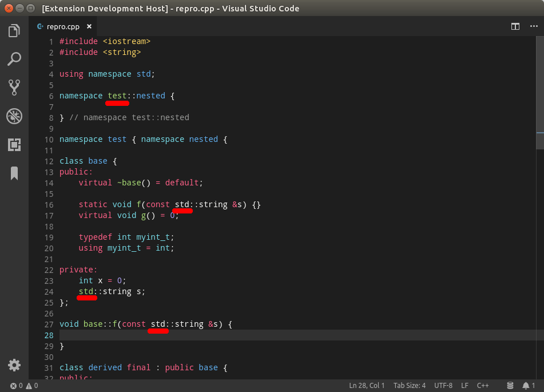Open the Explorer view

pyautogui.click(x=14, y=31)
